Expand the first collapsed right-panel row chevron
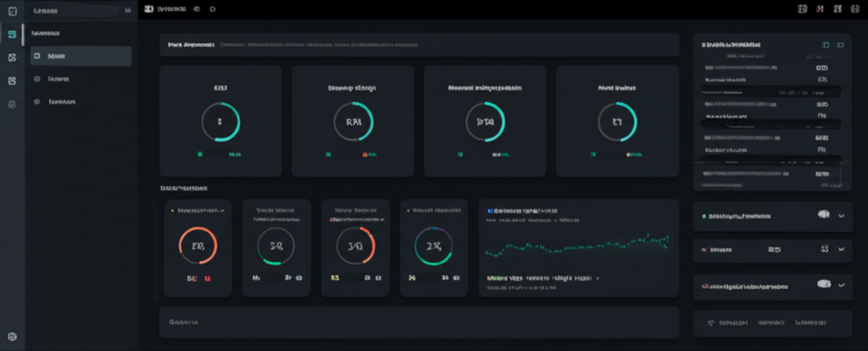The image size is (868, 351). (x=841, y=215)
